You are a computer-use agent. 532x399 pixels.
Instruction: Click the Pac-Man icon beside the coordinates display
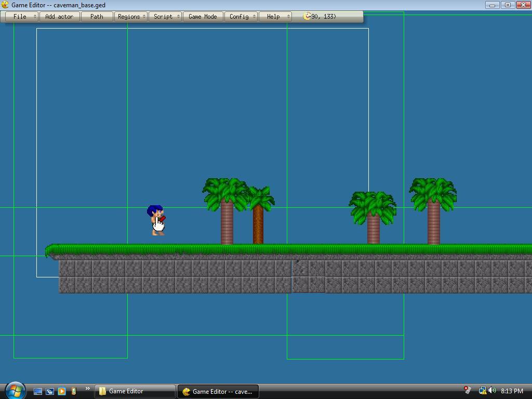coord(306,16)
